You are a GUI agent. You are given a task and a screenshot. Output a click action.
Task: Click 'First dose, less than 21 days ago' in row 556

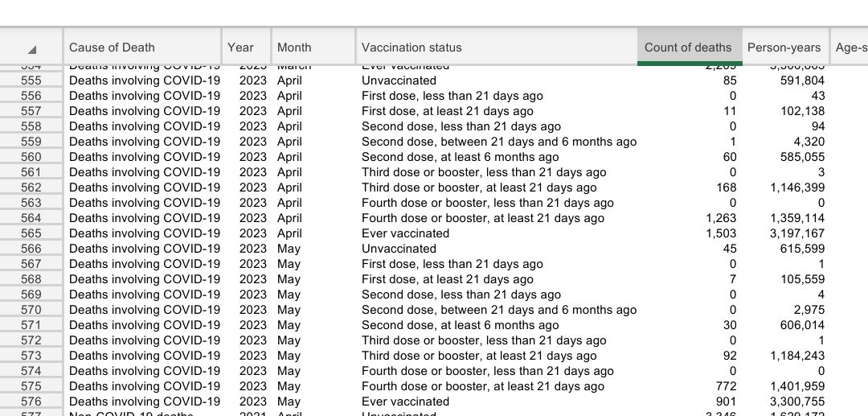(x=452, y=96)
